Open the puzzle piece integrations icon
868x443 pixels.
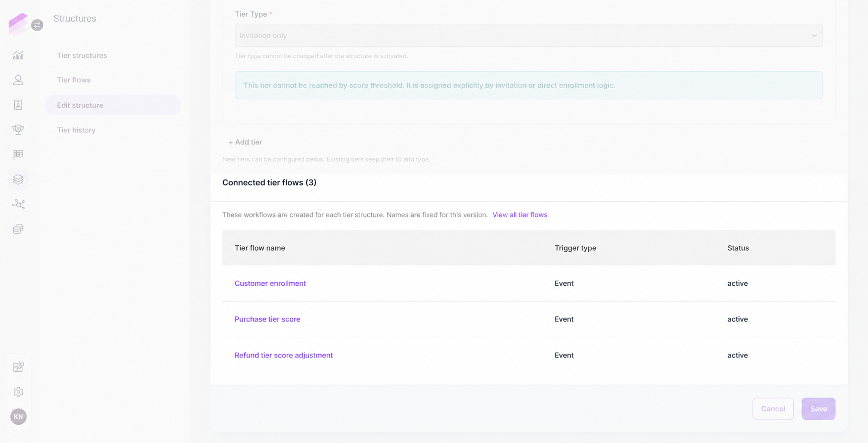pos(18,367)
